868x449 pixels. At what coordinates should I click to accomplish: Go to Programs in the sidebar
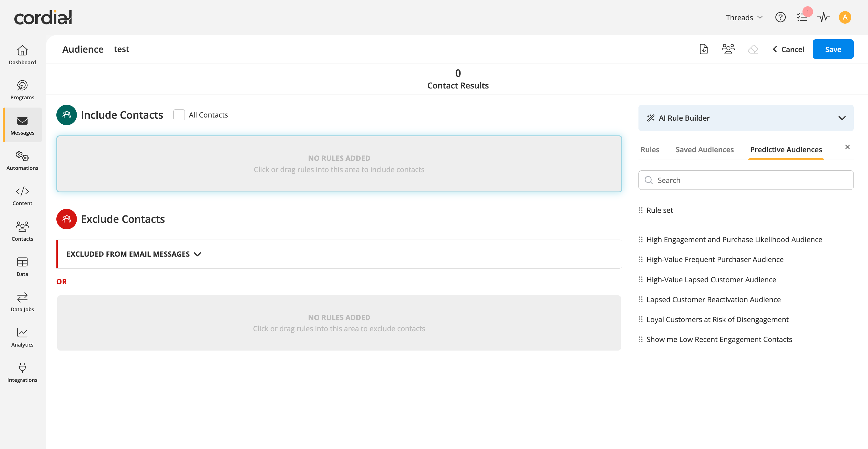point(22,90)
